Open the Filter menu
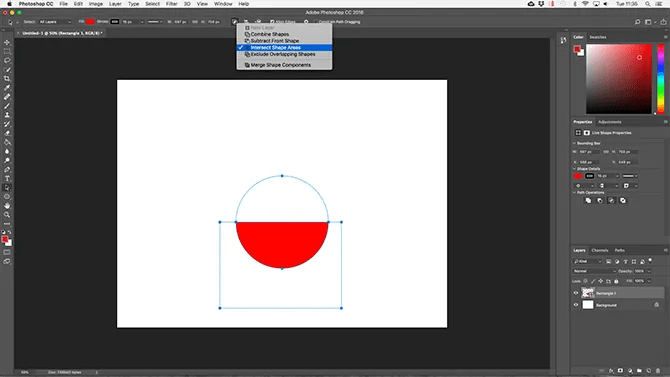 tap(171, 4)
